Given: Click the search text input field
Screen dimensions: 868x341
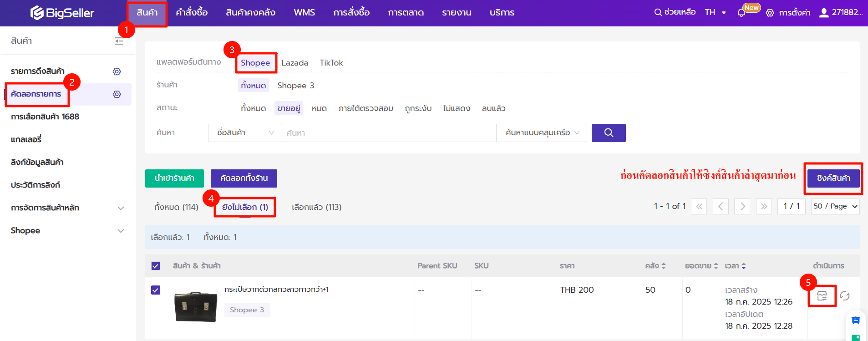Looking at the screenshot, I should point(388,133).
